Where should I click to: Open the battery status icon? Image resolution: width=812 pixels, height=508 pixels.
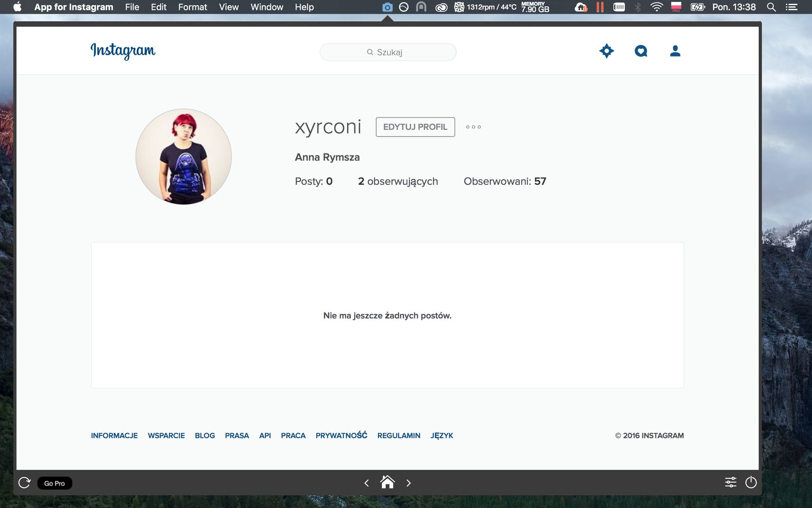(697, 7)
